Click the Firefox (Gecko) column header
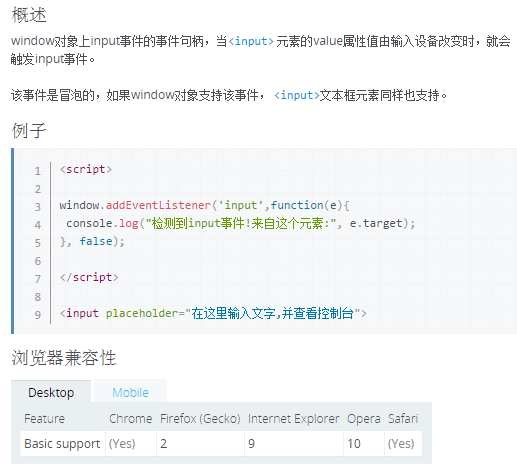This screenshot has width=517, height=464. [x=200, y=419]
